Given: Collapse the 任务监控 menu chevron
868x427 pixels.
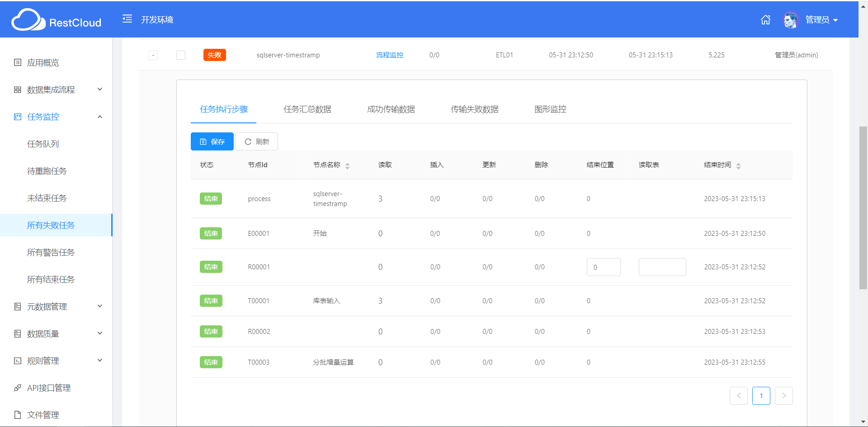Looking at the screenshot, I should (100, 117).
